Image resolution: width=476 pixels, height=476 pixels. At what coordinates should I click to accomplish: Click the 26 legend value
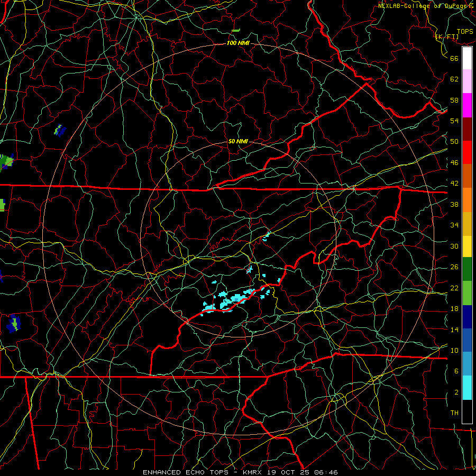[454, 267]
